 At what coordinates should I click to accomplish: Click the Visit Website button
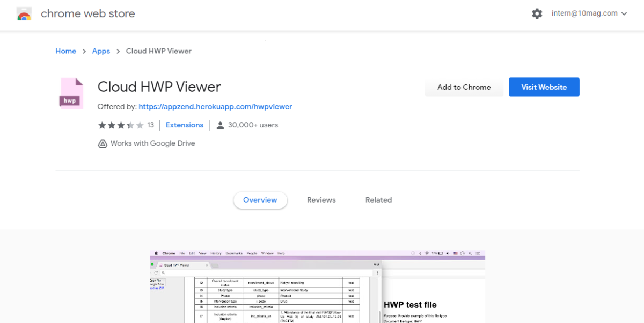[x=544, y=87]
